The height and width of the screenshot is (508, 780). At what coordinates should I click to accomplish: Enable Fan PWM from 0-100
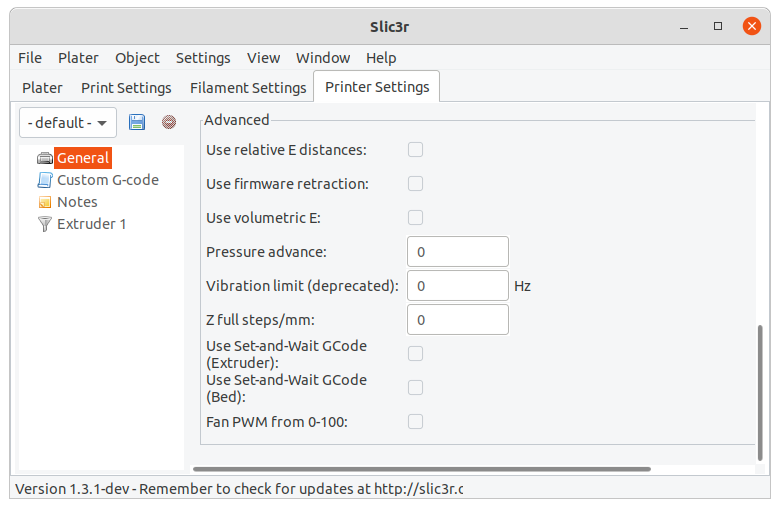coord(415,421)
